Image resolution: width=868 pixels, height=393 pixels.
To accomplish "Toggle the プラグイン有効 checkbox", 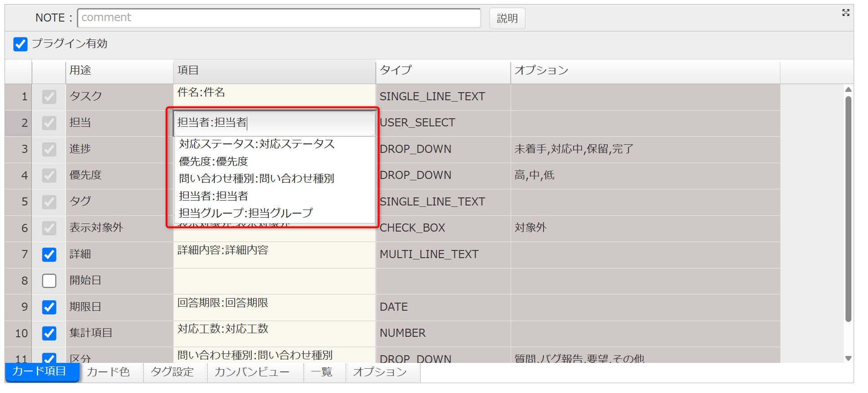I will pos(20,44).
